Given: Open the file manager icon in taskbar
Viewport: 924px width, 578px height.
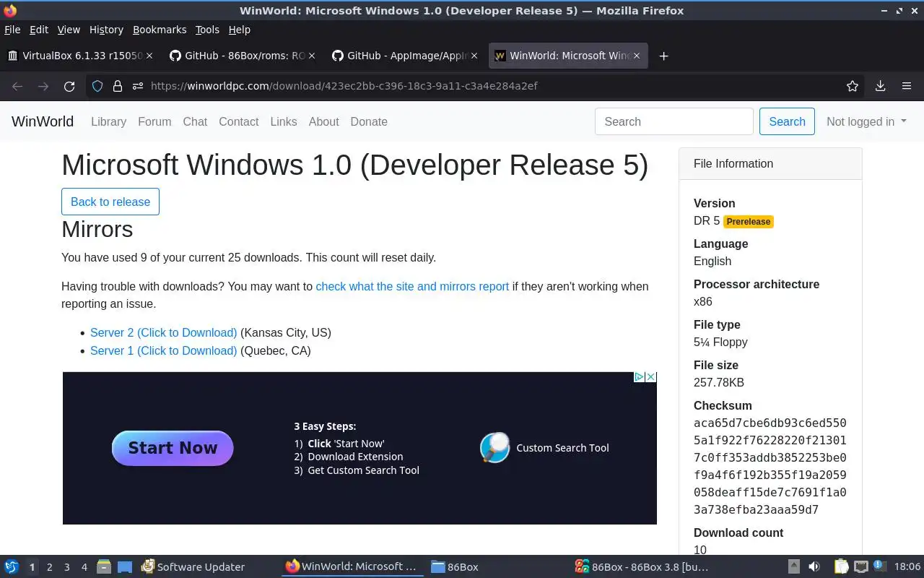Looking at the screenshot, I should point(104,566).
